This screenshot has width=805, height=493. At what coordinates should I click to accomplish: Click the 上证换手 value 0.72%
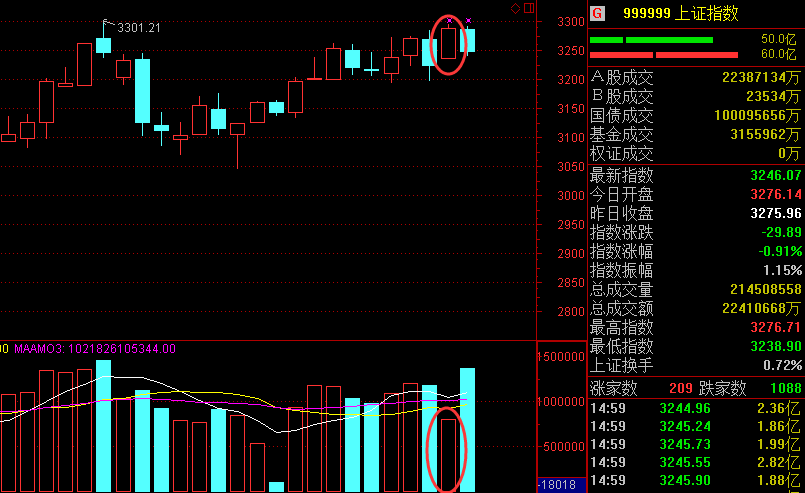tap(782, 366)
